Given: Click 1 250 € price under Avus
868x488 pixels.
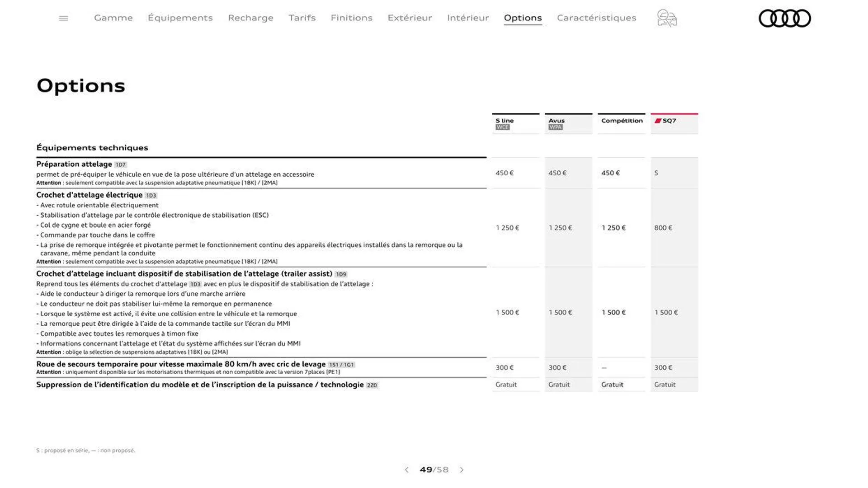Looking at the screenshot, I should coord(560,228).
